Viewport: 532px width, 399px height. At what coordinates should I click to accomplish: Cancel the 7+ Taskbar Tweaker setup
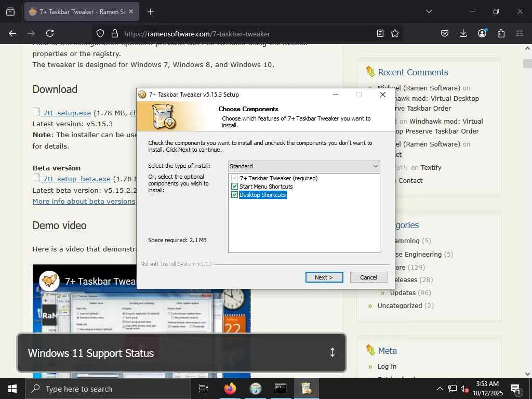(368, 277)
